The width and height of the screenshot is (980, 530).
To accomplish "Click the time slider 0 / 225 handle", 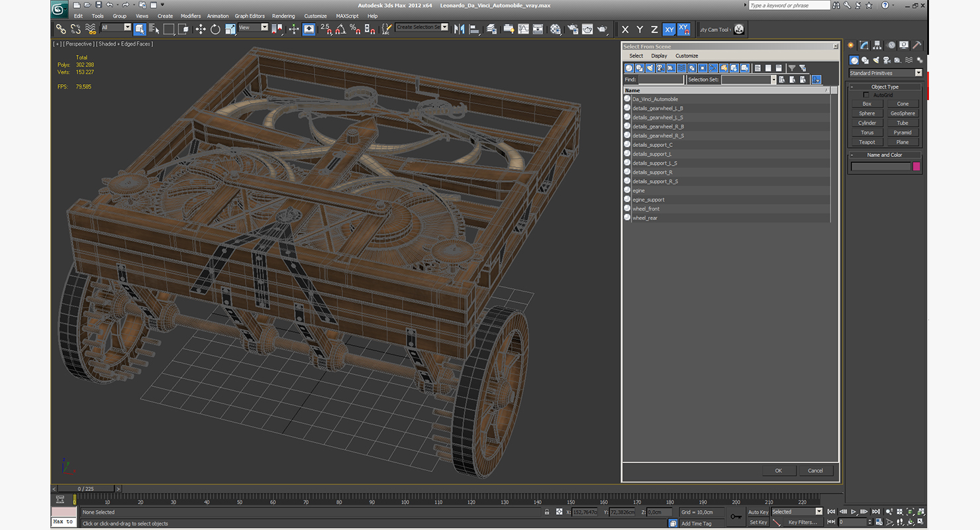I will pos(86,489).
